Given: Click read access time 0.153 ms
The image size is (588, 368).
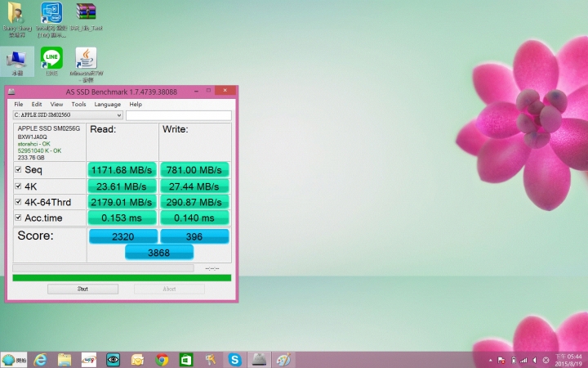Looking at the screenshot, I should click(x=122, y=218).
